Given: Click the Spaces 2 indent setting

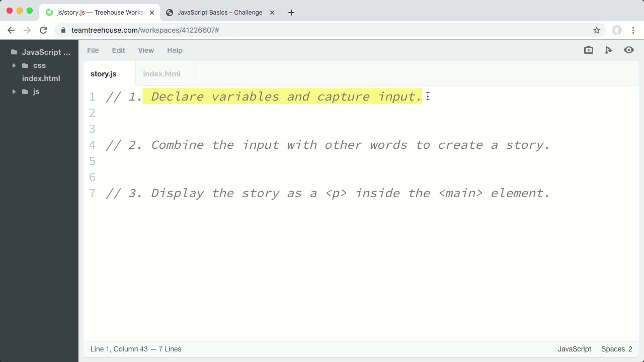Looking at the screenshot, I should 616,349.
